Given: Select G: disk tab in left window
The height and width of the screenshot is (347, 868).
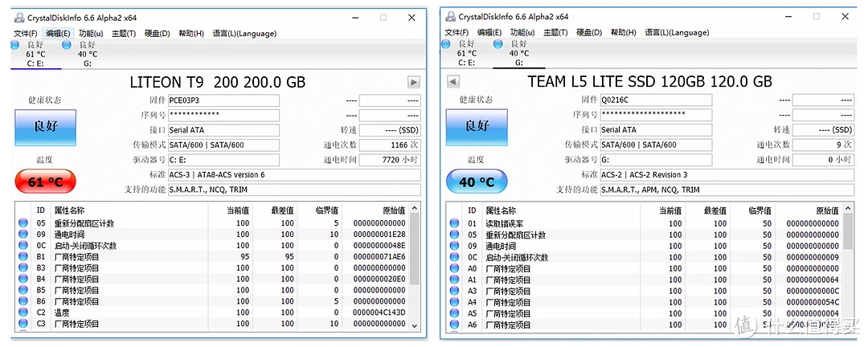Looking at the screenshot, I should point(88,54).
